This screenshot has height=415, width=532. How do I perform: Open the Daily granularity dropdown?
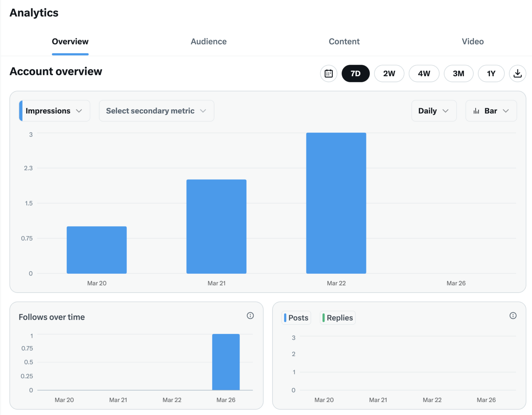[434, 111]
